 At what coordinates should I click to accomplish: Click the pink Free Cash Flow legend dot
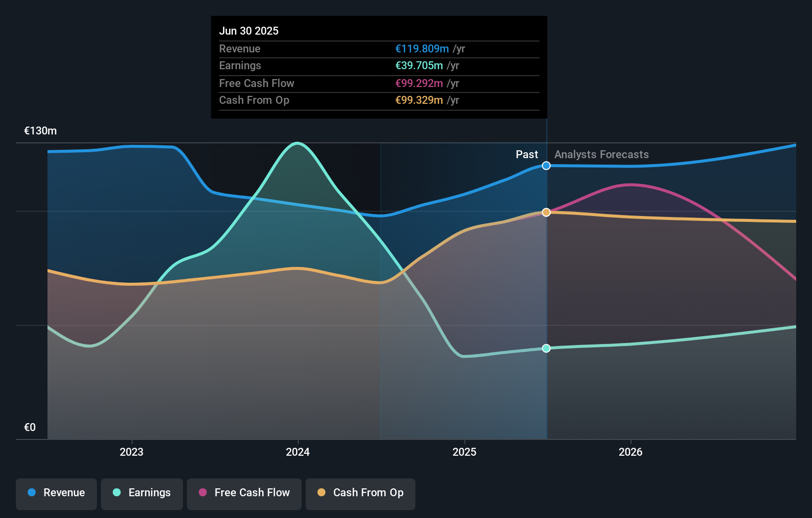pyautogui.click(x=202, y=493)
